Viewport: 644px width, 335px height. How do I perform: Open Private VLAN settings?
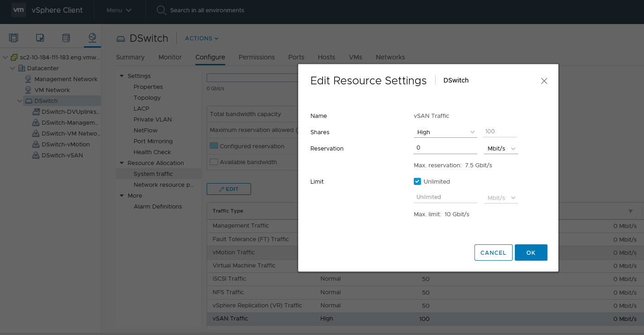tap(152, 119)
